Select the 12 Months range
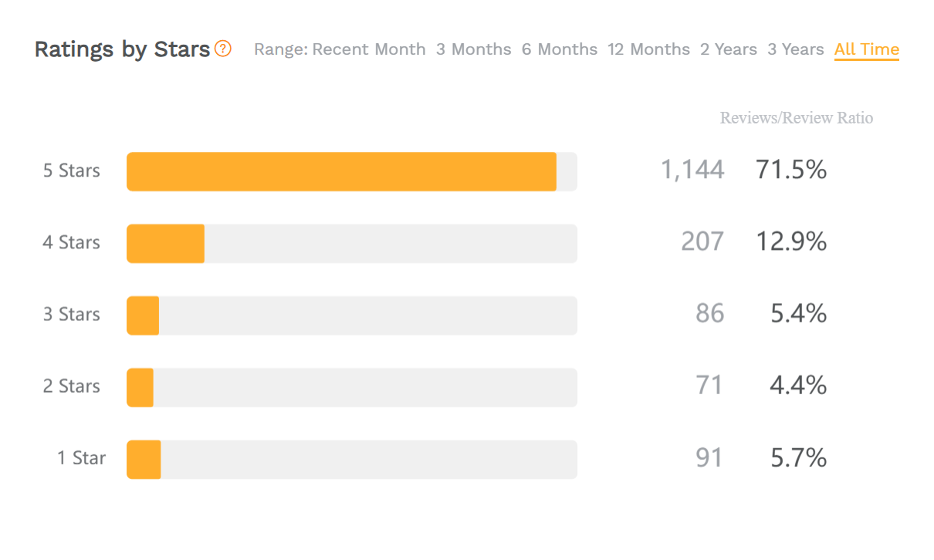Image resolution: width=934 pixels, height=560 pixels. 648,49
